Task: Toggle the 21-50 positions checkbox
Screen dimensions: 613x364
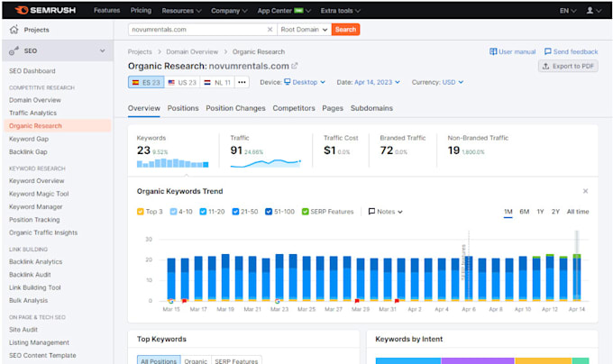Action: [235, 212]
